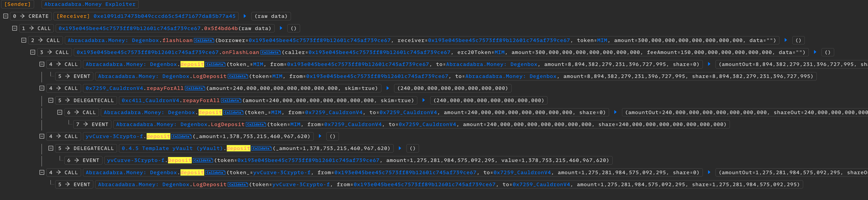
Task: Click the (raw data) button on CREATE row
Action: click(271, 16)
